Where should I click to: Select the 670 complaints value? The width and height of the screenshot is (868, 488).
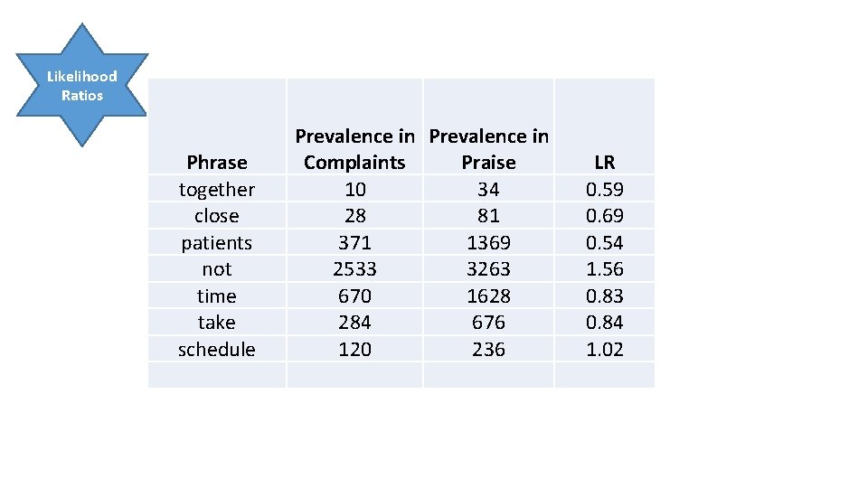(354, 296)
